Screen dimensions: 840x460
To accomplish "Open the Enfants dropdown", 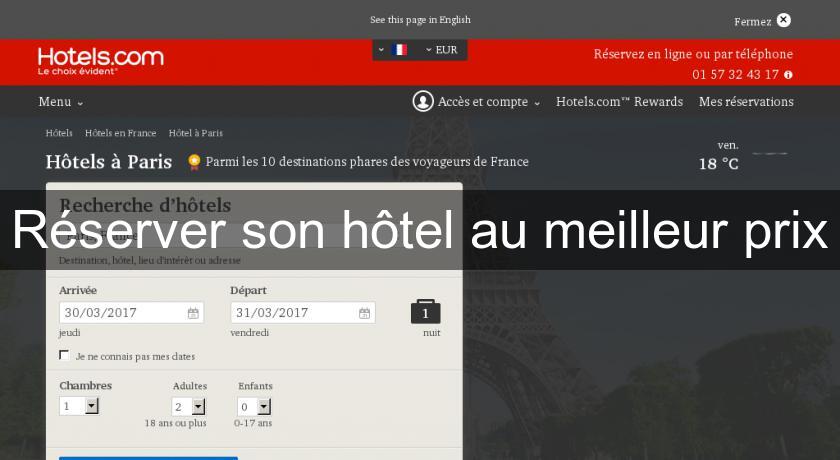I will 254,406.
